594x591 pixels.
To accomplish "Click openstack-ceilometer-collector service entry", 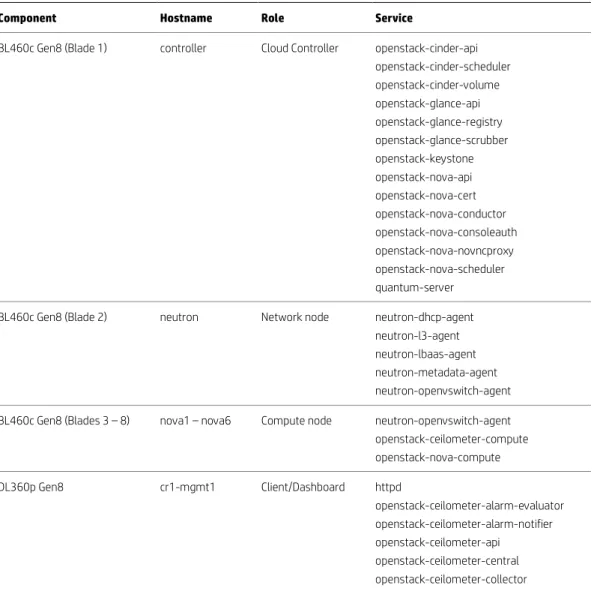I will pos(451,580).
